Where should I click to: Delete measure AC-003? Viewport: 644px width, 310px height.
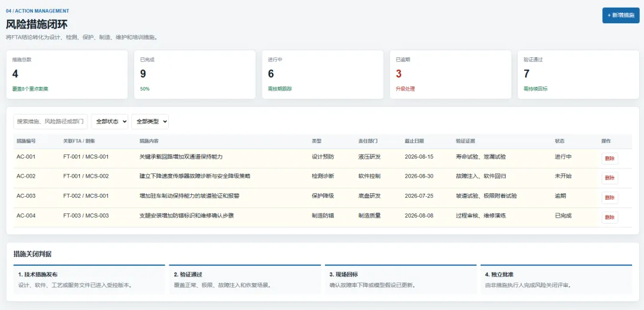tap(609, 198)
